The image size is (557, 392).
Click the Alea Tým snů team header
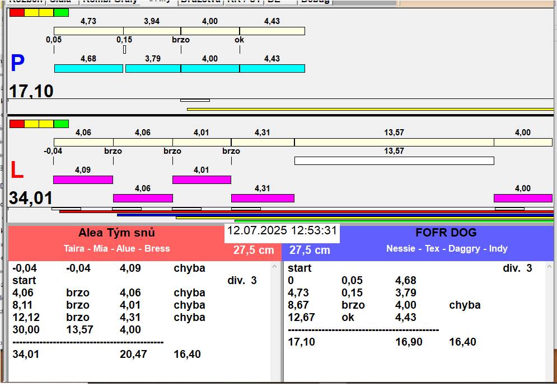coord(116,233)
